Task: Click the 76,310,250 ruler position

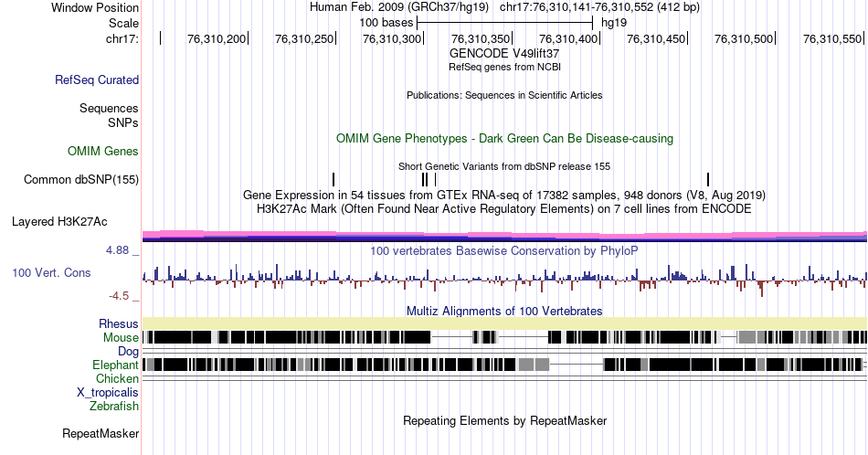Action: coord(304,38)
